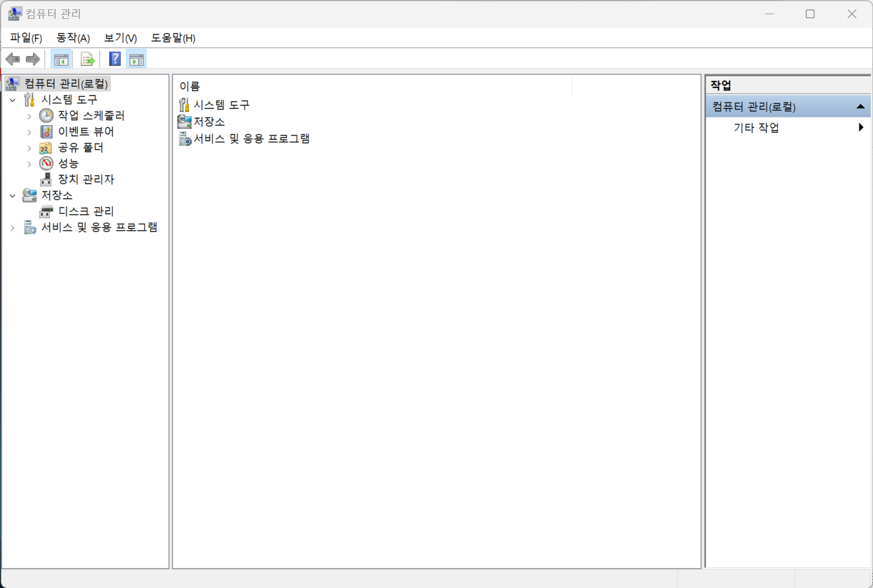
Task: Close the 컴퓨터 관리 window
Action: 852,14
